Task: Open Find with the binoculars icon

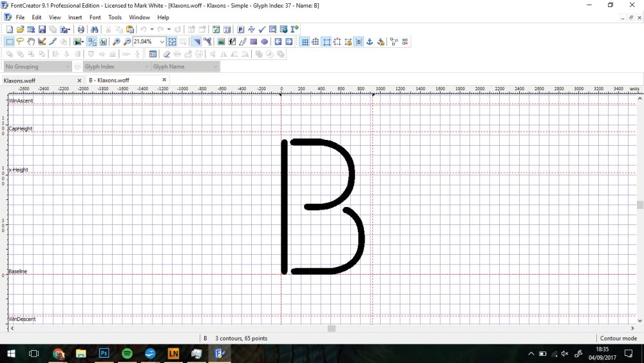Action: click(95, 29)
